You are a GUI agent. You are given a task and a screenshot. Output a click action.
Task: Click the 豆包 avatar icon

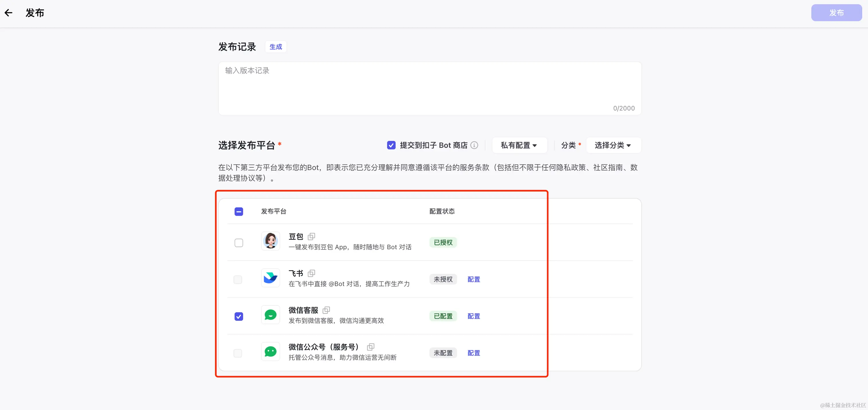click(x=270, y=241)
